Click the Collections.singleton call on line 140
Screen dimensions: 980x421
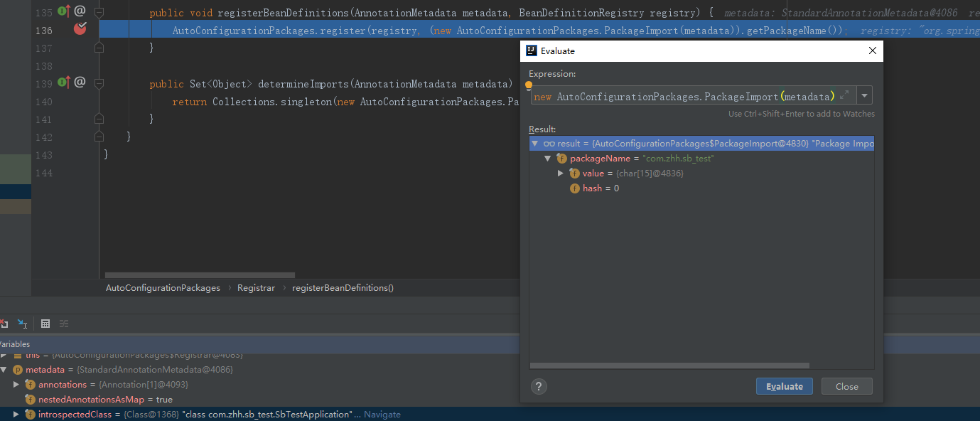point(272,102)
